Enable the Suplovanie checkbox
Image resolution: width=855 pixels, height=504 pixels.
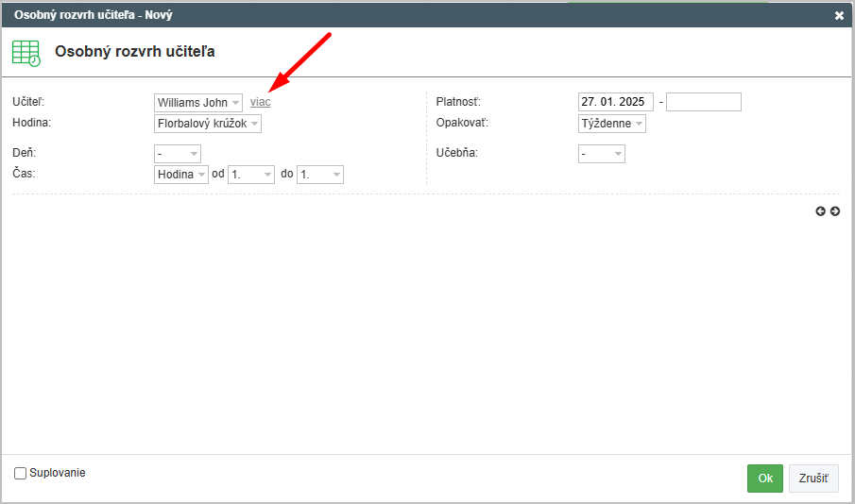20,473
